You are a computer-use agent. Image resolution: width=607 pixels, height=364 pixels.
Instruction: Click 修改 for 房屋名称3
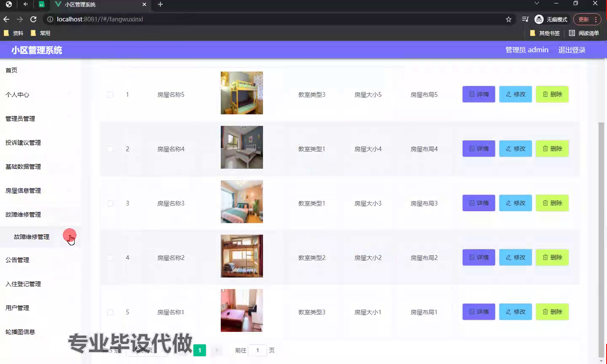click(x=515, y=203)
